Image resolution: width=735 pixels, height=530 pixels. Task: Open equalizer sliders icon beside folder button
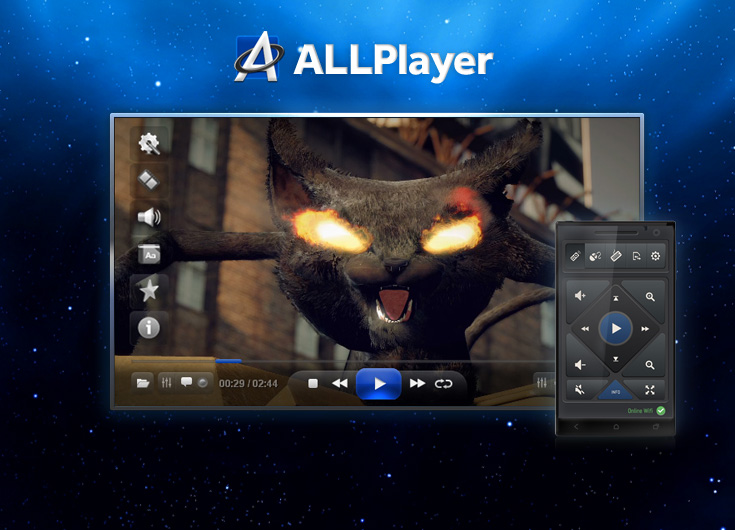[166, 383]
